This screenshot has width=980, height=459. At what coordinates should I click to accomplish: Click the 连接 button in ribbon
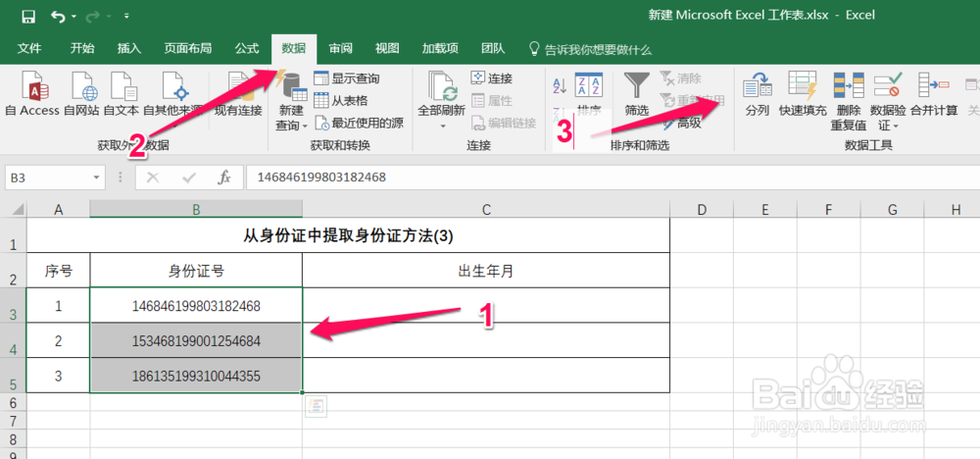pos(492,78)
